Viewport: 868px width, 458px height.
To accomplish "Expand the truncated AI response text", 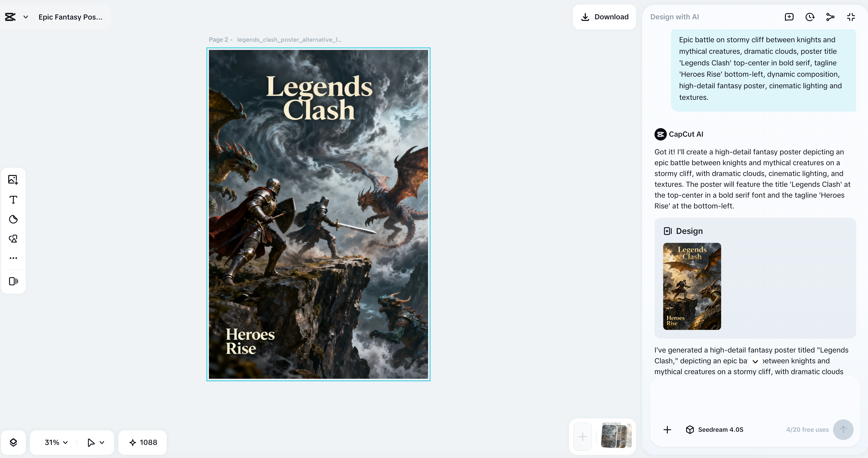I will 755,361.
